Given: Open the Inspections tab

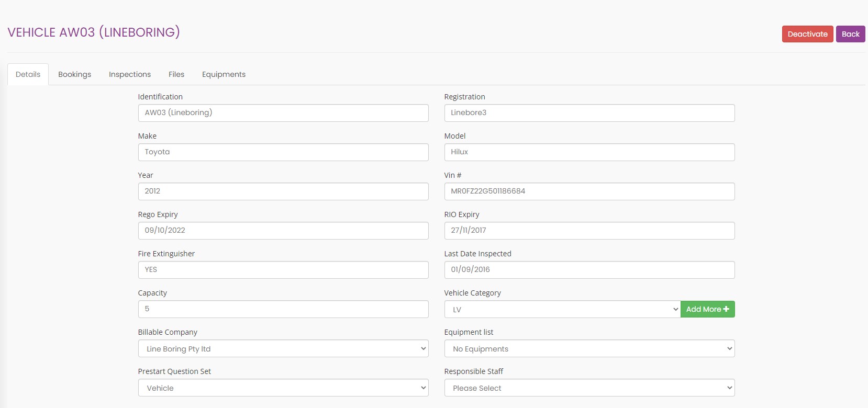Looking at the screenshot, I should 130,74.
